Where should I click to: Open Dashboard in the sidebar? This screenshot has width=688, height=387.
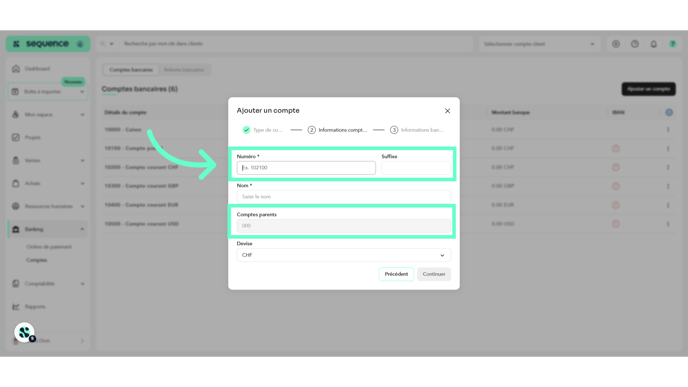coord(47,69)
